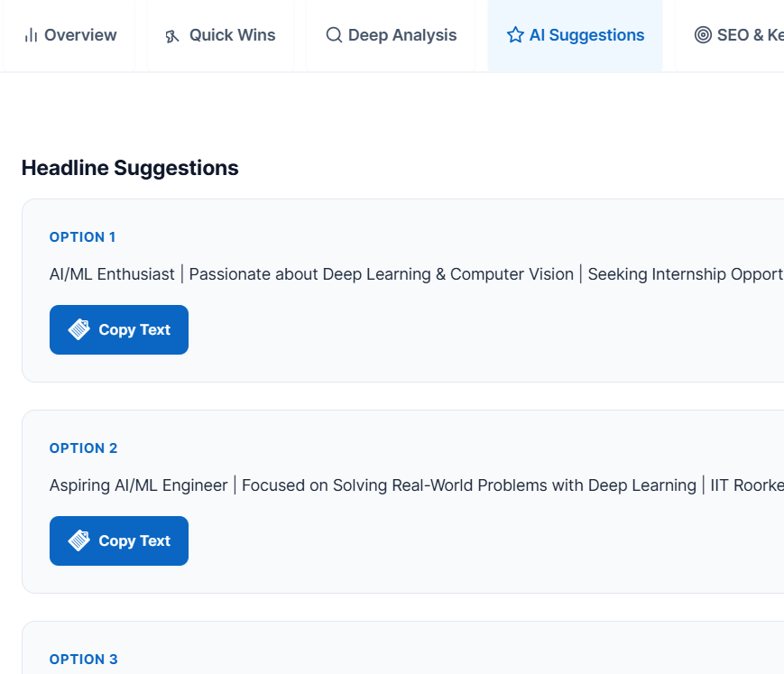The height and width of the screenshot is (674, 784).
Task: Click the copy icon in Option 1 button
Action: (x=79, y=329)
